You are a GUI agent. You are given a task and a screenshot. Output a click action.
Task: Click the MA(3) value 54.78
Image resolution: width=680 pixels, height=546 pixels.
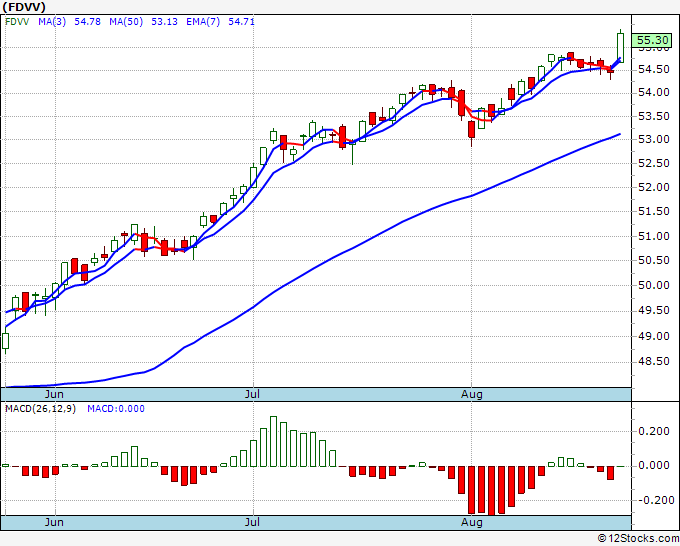tap(87, 22)
